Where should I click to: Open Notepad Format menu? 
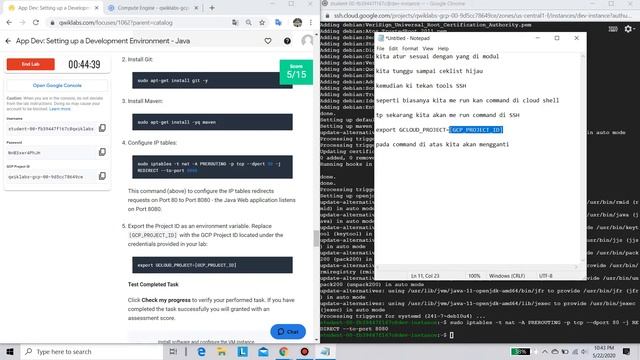point(410,48)
